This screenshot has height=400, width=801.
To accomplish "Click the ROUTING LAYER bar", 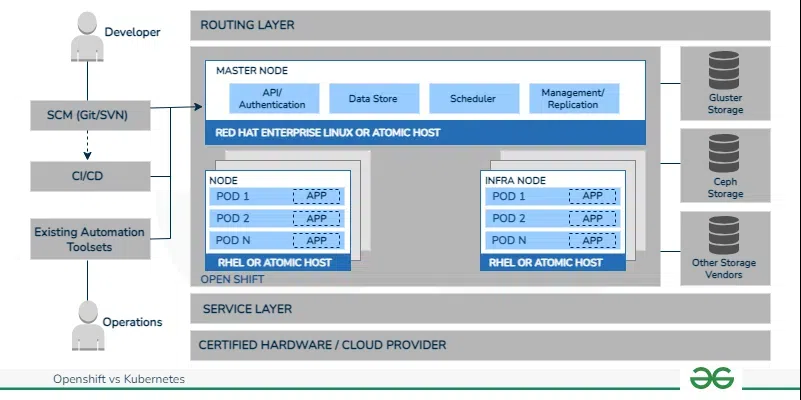I will [x=480, y=25].
